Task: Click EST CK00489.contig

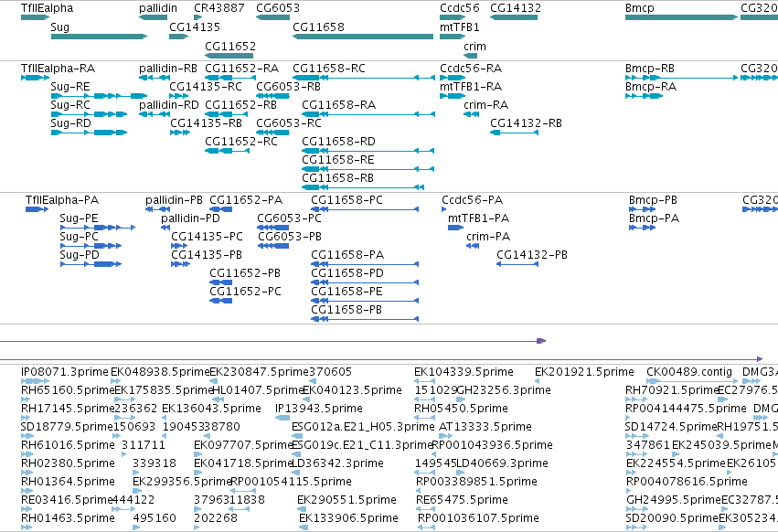Action: [x=692, y=381]
